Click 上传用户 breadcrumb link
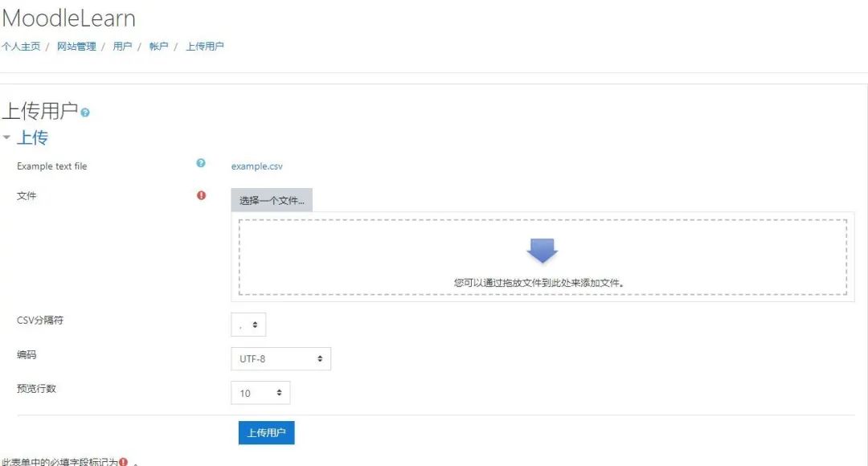The width and height of the screenshot is (868, 466). tap(204, 47)
